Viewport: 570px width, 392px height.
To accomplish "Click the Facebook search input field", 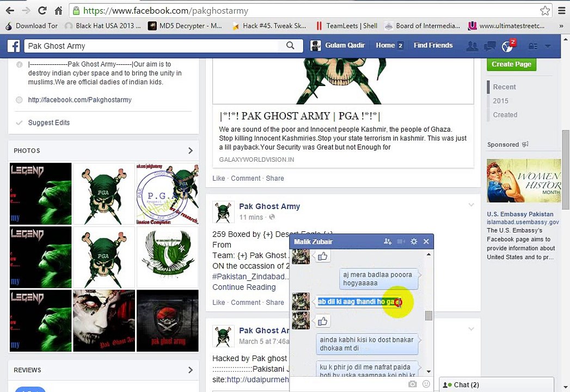I will tap(152, 46).
